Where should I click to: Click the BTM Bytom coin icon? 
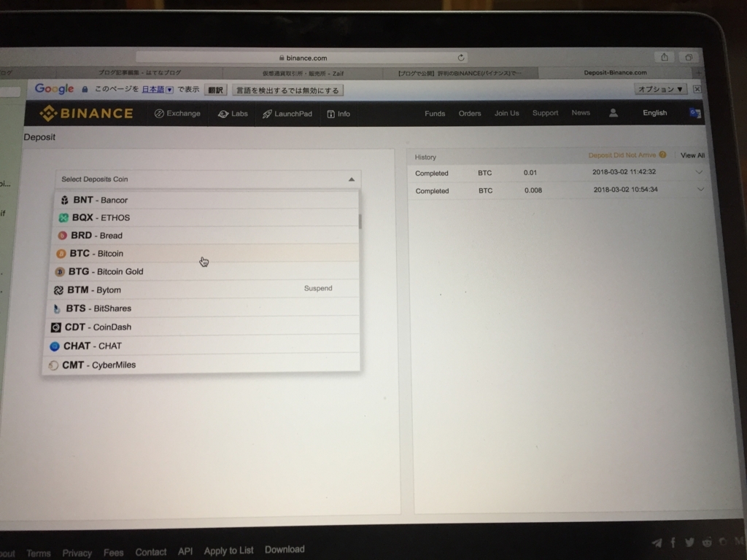58,290
